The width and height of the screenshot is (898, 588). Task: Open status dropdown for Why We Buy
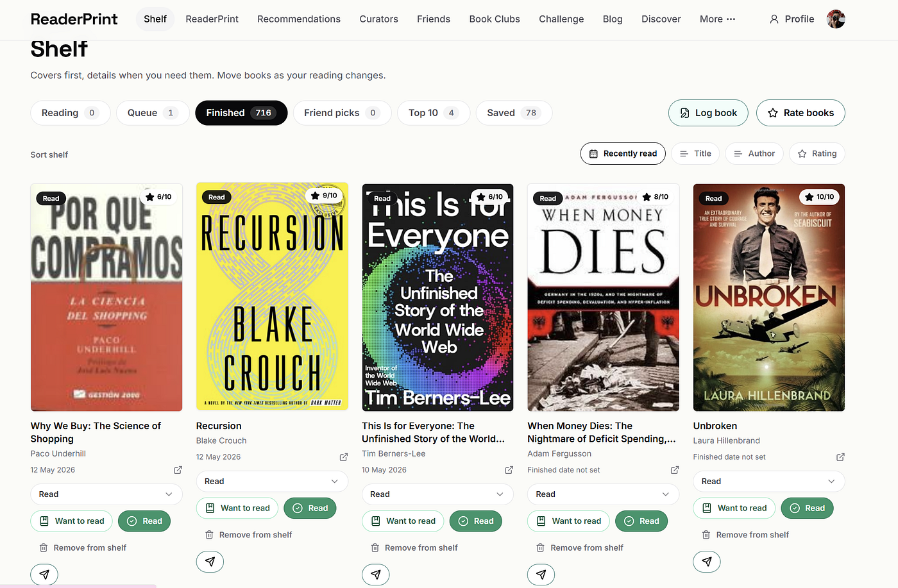106,494
